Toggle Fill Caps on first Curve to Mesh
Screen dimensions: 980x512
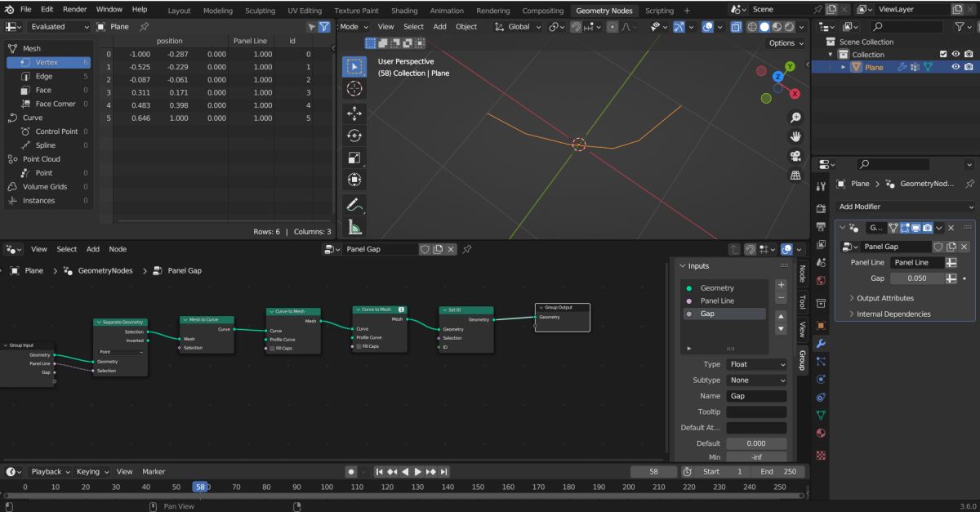(x=272, y=349)
